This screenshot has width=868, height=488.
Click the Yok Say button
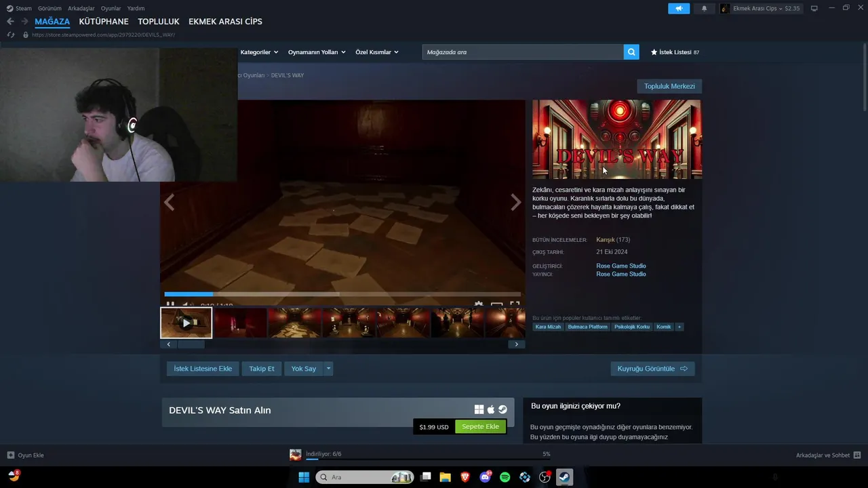304,369
